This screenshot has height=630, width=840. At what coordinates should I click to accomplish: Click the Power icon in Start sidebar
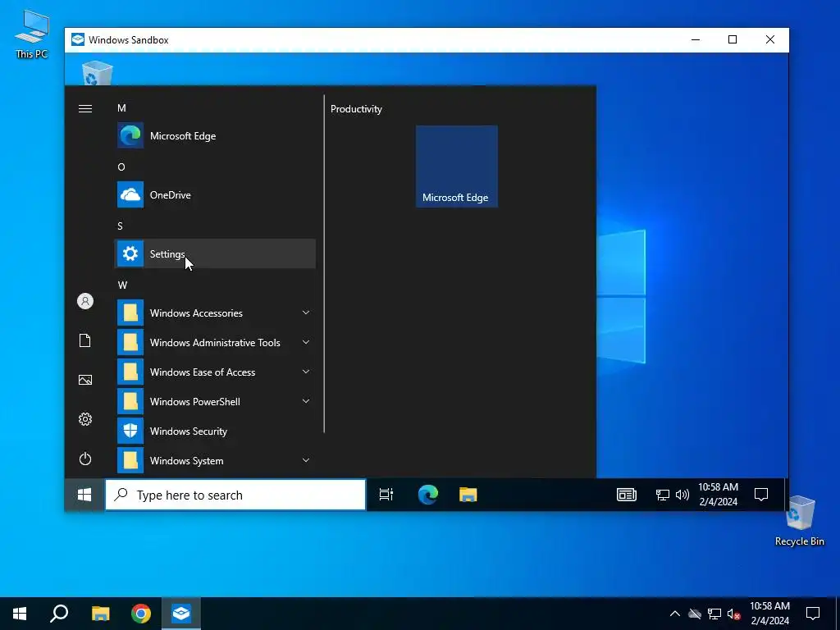85,459
